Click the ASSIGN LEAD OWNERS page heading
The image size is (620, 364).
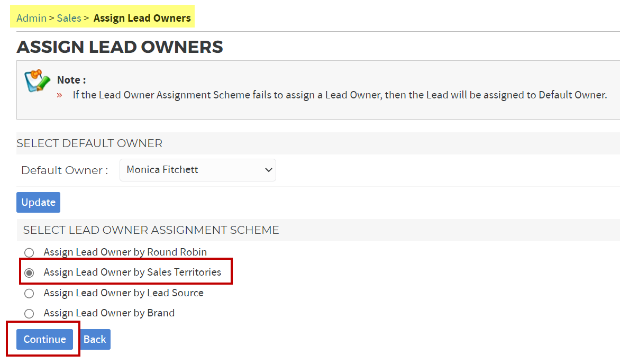(120, 47)
